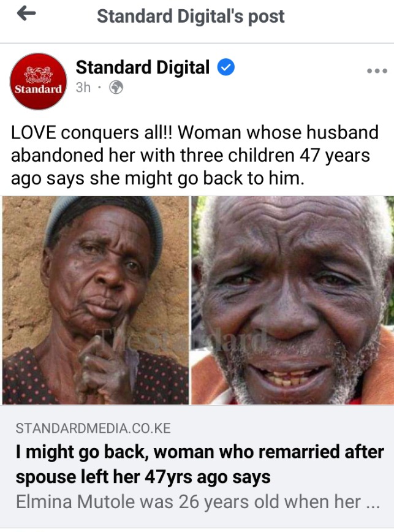The height and width of the screenshot is (532, 394).
Task: Open Standard Digital's red profile picture
Action: pos(39,82)
